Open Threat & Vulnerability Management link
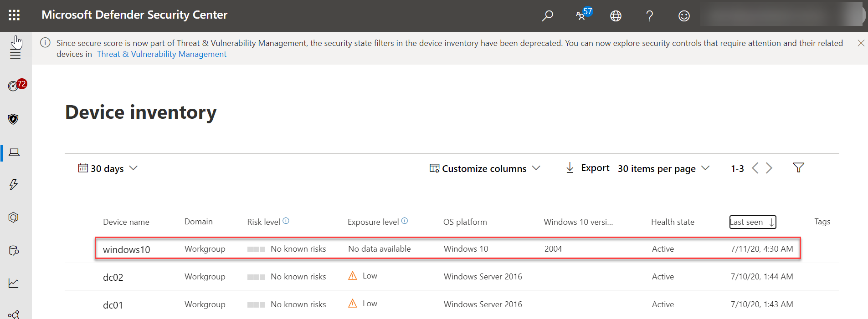The image size is (868, 319). [x=162, y=54]
